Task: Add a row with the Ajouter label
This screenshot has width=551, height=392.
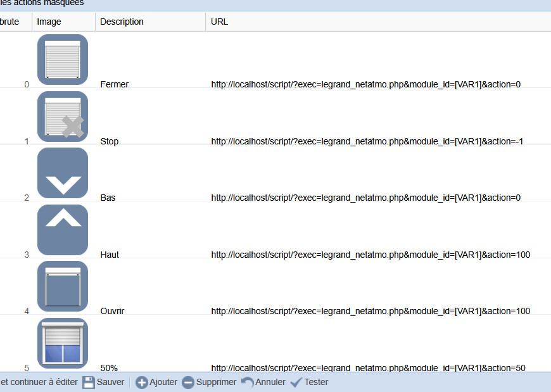Action: coord(163,382)
